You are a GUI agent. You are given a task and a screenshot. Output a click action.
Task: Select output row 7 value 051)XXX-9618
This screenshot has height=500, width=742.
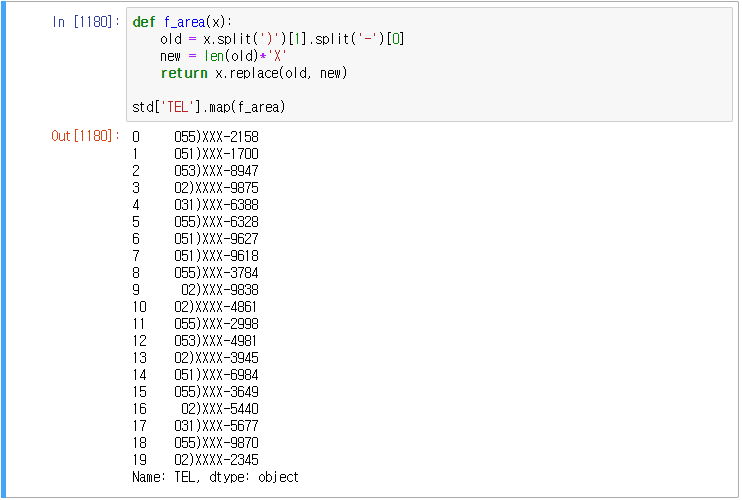216,256
